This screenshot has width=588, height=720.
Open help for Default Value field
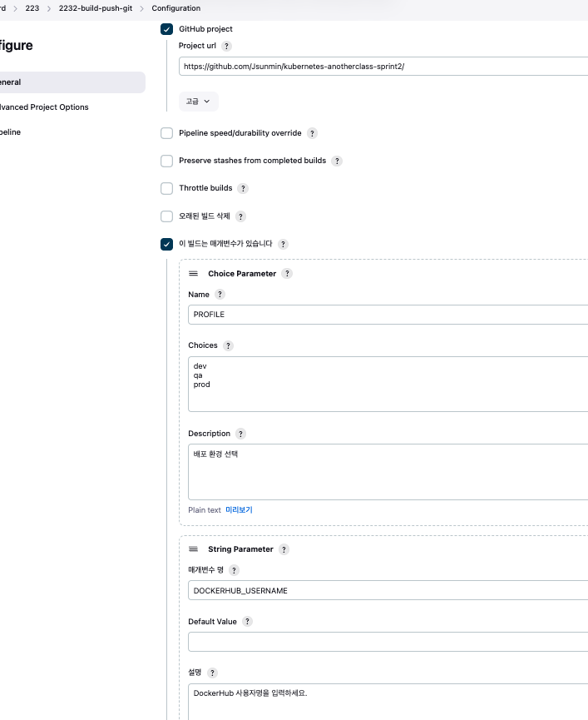click(247, 622)
